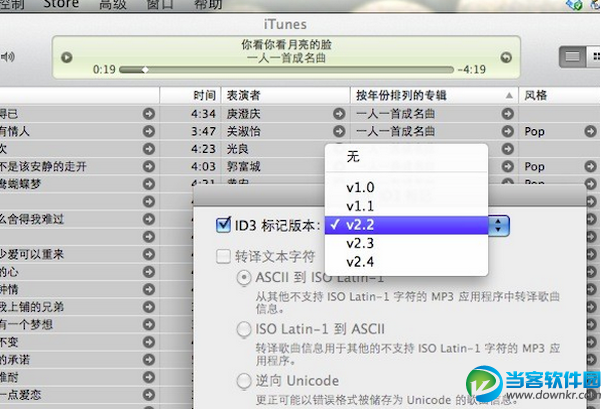
Task: Choose v2.2 in the ID3 version menu
Action: (407, 225)
